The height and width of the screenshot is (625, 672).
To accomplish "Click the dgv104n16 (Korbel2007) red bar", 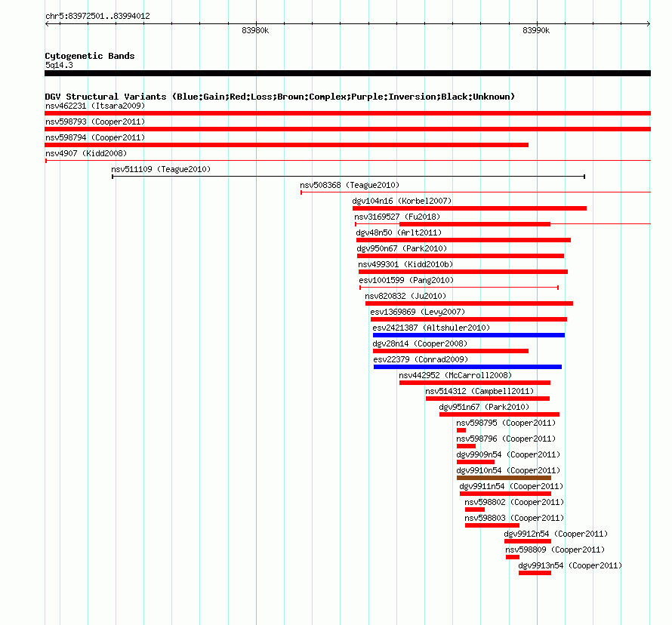I will click(470, 208).
